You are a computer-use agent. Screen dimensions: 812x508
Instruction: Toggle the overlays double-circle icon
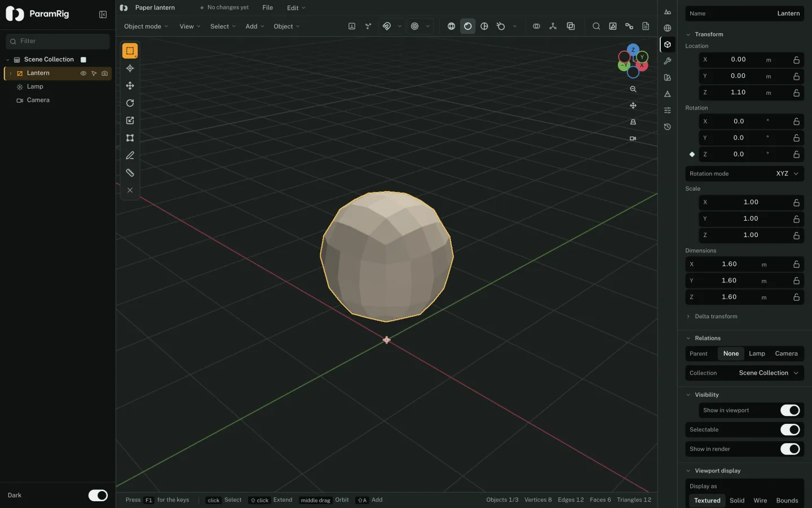(536, 27)
